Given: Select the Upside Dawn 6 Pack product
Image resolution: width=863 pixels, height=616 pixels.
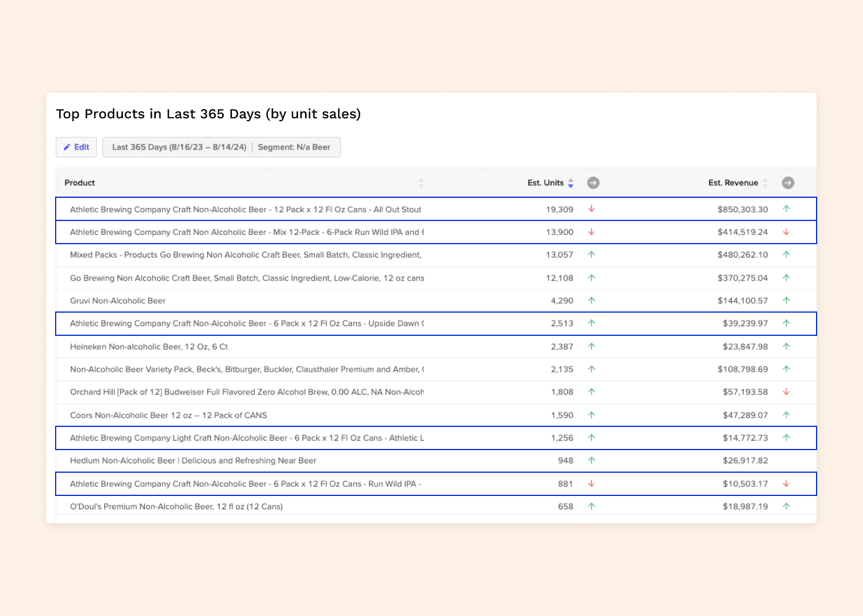Looking at the screenshot, I should (436, 324).
